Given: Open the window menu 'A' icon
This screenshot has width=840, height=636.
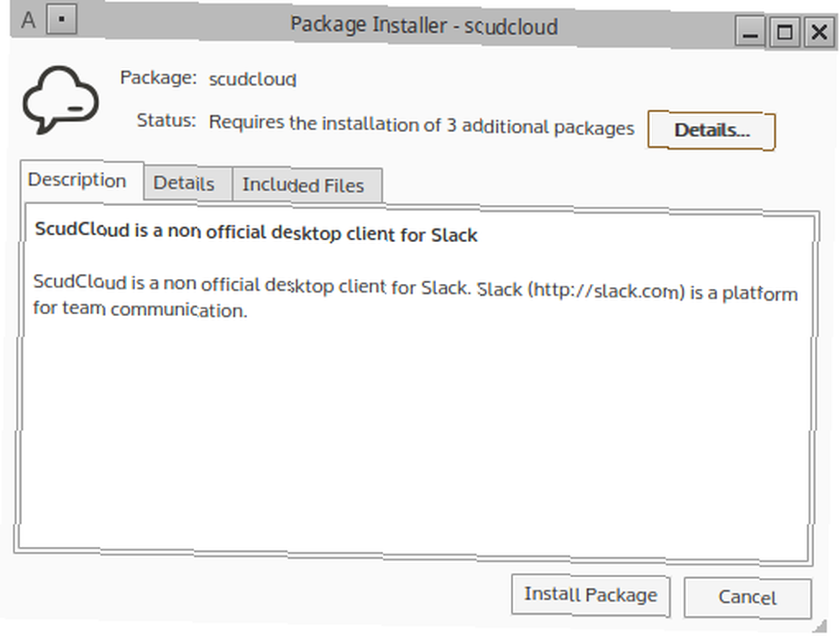Looking at the screenshot, I should click(x=29, y=20).
